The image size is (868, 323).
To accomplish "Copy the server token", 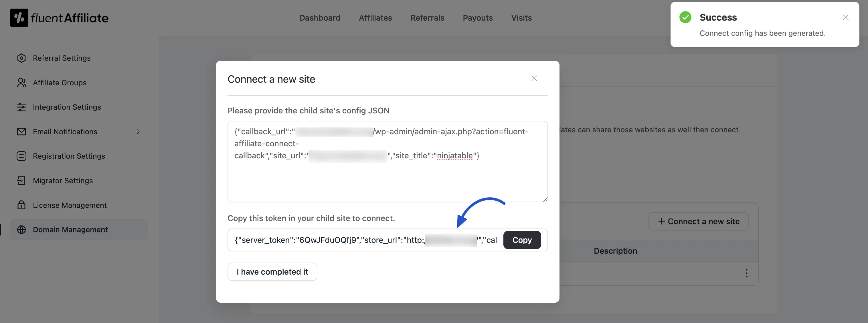I will [522, 240].
